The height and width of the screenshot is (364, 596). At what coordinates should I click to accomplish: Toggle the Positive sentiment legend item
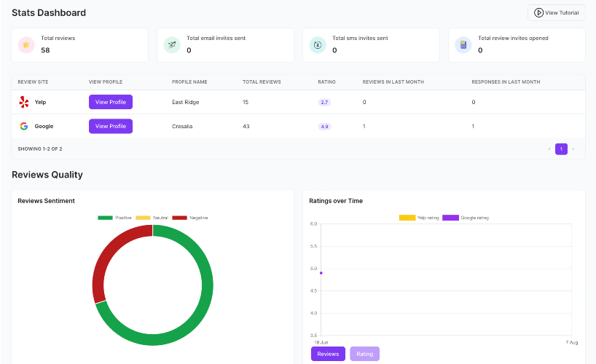pyautogui.click(x=114, y=218)
